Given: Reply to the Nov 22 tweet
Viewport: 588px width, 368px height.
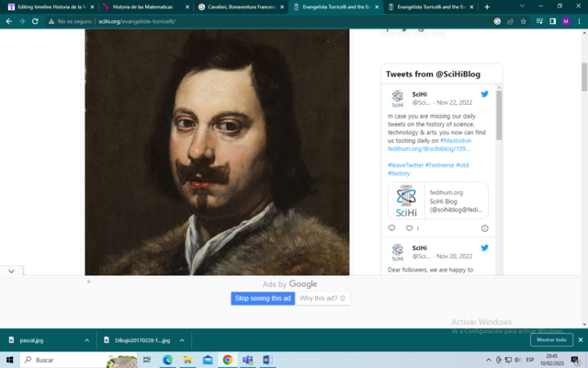Looking at the screenshot, I should click(392, 228).
